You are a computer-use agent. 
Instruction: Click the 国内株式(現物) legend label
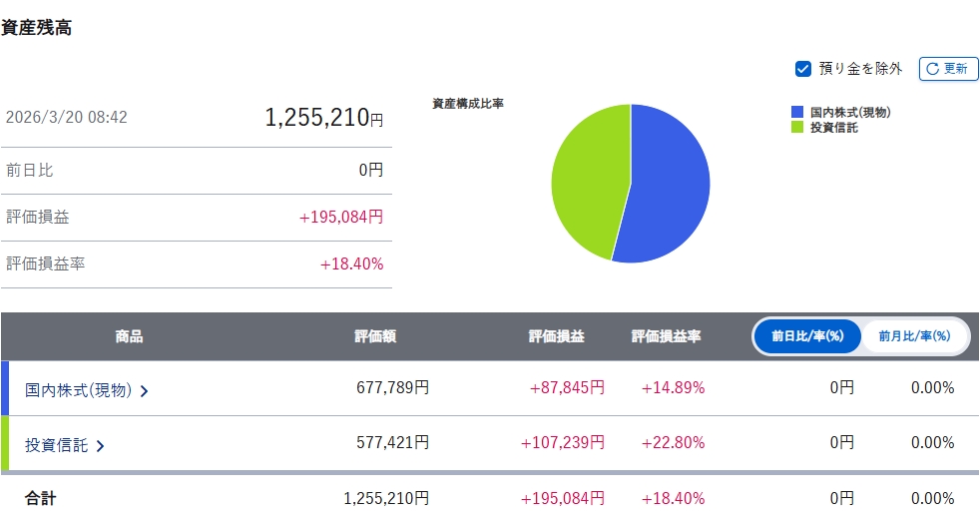click(x=850, y=113)
